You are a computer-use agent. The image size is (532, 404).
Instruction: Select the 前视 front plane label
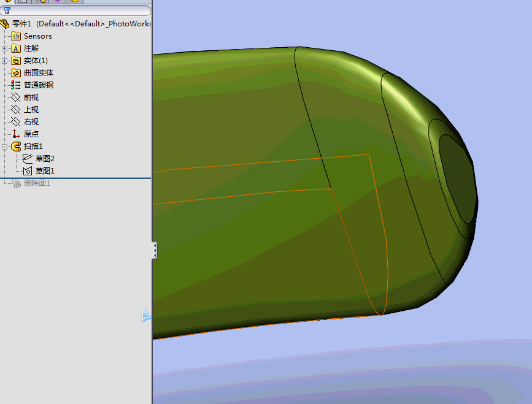coord(31,97)
